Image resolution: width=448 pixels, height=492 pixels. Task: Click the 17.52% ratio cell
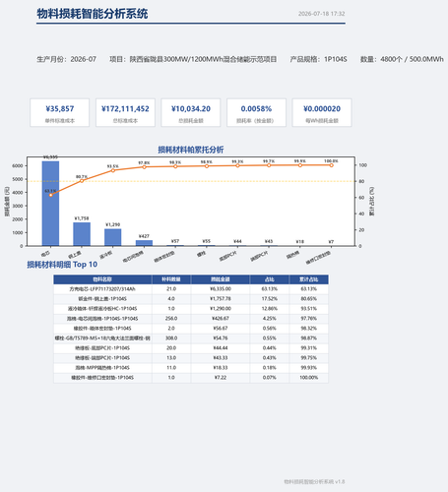tap(270, 299)
